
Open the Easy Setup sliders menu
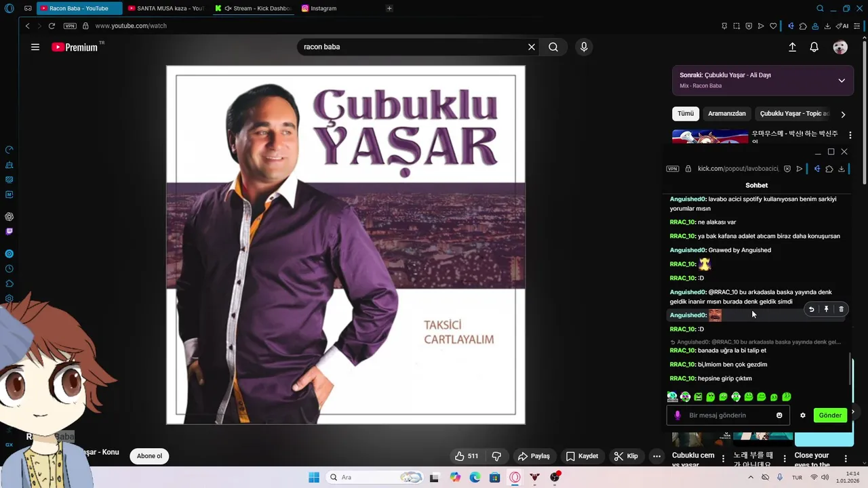[x=859, y=26]
